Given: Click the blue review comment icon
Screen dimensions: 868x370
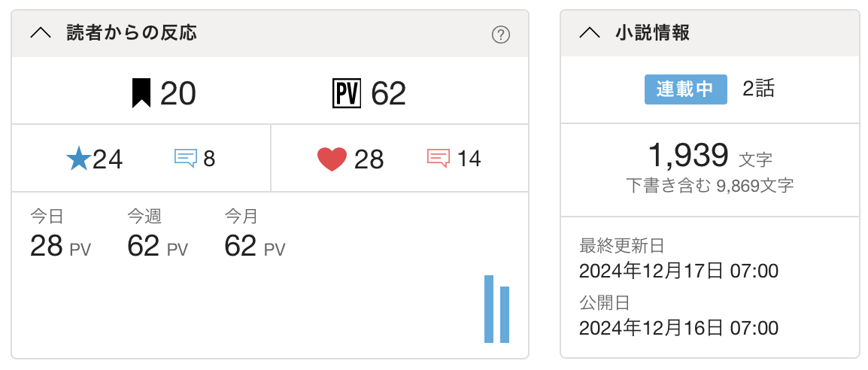Looking at the screenshot, I should (186, 159).
